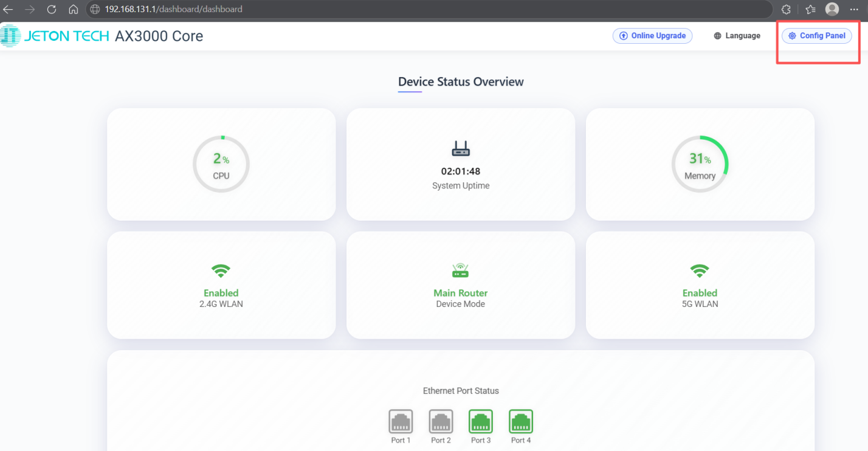This screenshot has width=868, height=451.
Task: Click the browser extensions puzzle icon
Action: click(786, 9)
